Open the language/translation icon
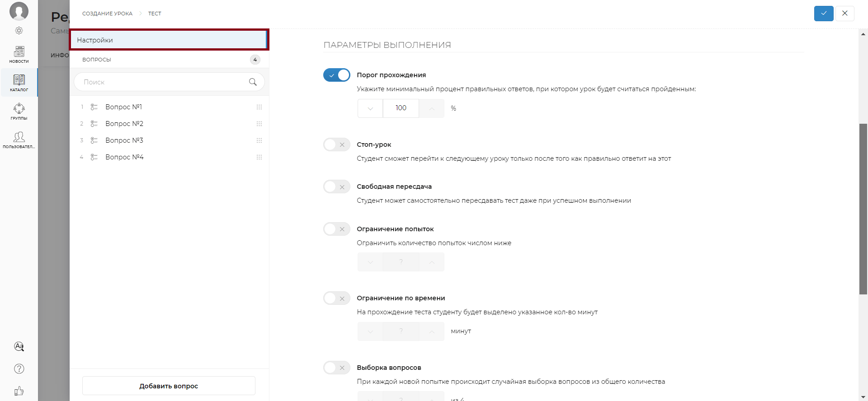This screenshot has height=401, width=868. click(19, 346)
